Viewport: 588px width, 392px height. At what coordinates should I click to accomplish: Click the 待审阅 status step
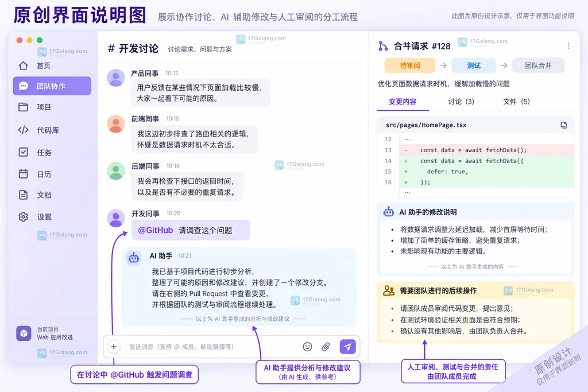coord(410,65)
